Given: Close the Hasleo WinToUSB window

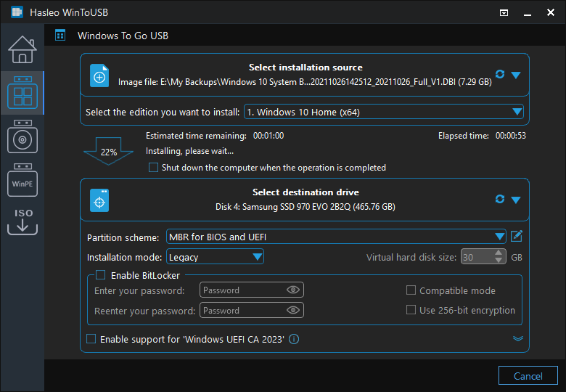Looking at the screenshot, I should [x=551, y=12].
